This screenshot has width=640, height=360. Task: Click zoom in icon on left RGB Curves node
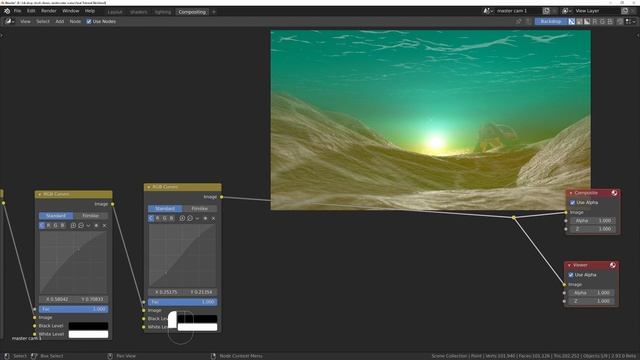pos(73,225)
